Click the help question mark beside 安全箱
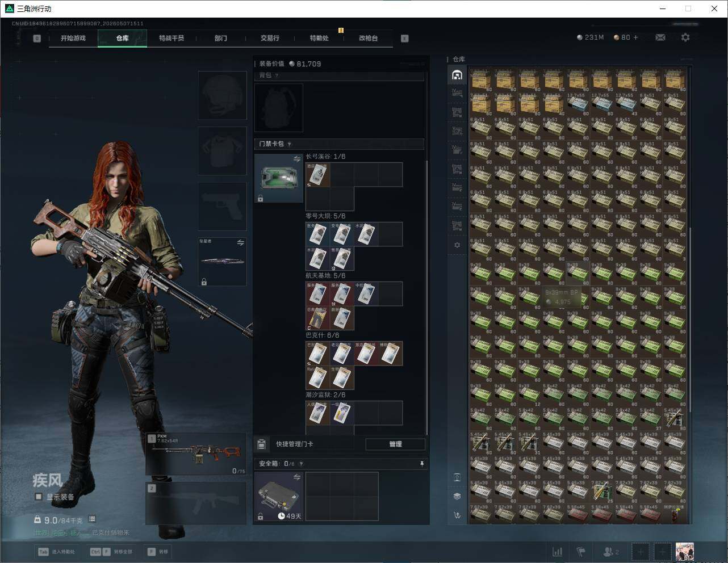Viewport: 728px width, 563px height. point(301,464)
